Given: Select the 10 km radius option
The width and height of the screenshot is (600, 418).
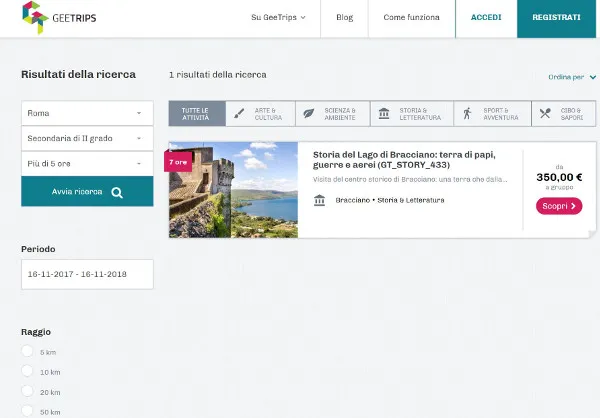Looking at the screenshot, I should (x=28, y=371).
